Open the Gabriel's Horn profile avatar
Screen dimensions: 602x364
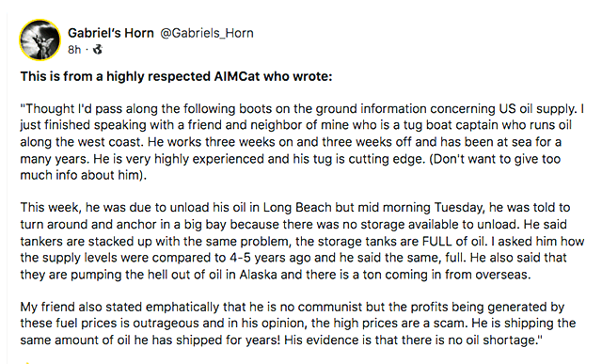pos(40,40)
